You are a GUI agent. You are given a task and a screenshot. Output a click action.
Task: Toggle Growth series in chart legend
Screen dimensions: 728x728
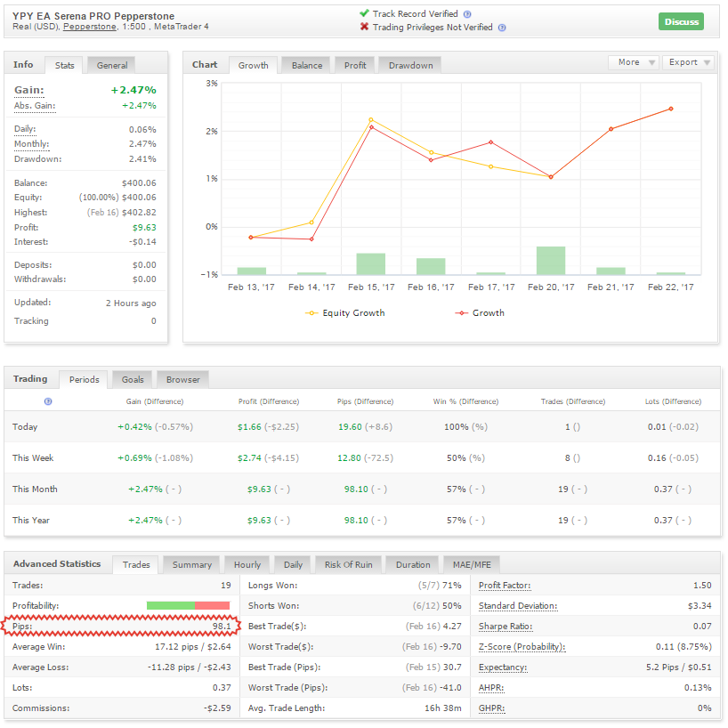tap(480, 313)
